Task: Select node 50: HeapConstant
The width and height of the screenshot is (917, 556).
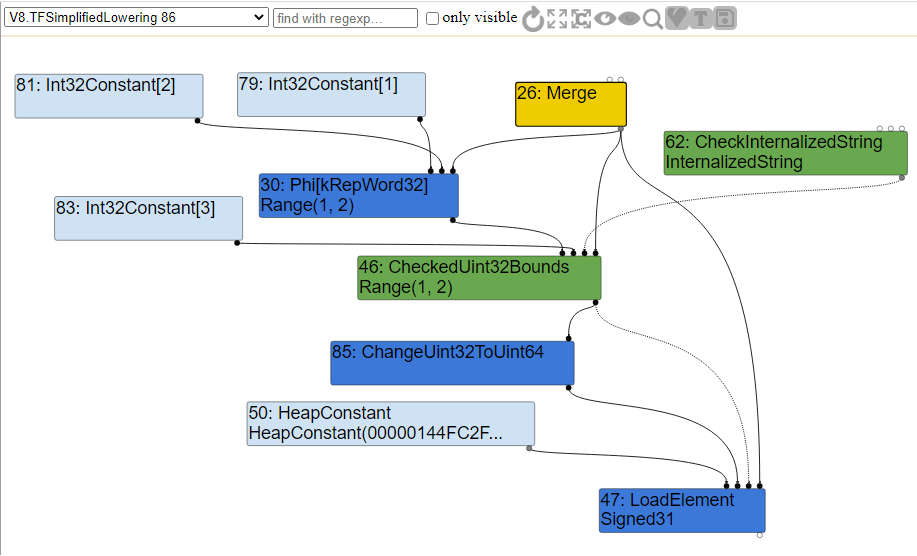Action: pyautogui.click(x=391, y=423)
